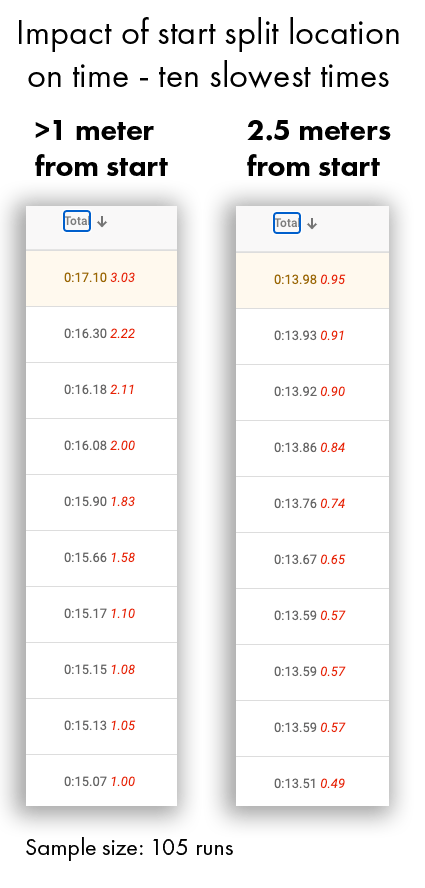Click the 0:13.51 bottom right row
Viewport: 425px width, 888px height.
tap(312, 782)
